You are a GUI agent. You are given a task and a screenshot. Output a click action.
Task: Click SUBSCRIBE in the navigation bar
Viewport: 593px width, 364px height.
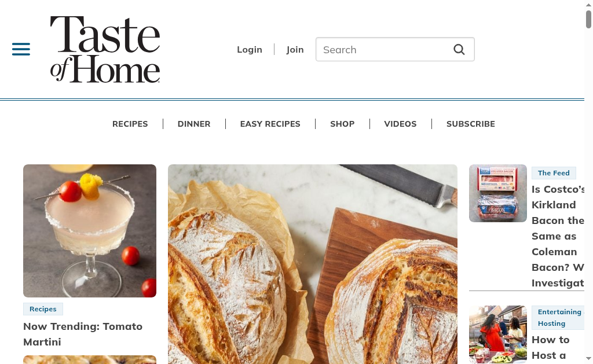470,124
